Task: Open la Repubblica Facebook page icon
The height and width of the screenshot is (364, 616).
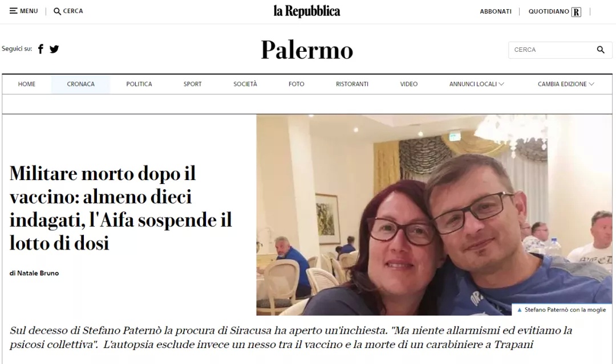Action: (x=40, y=49)
